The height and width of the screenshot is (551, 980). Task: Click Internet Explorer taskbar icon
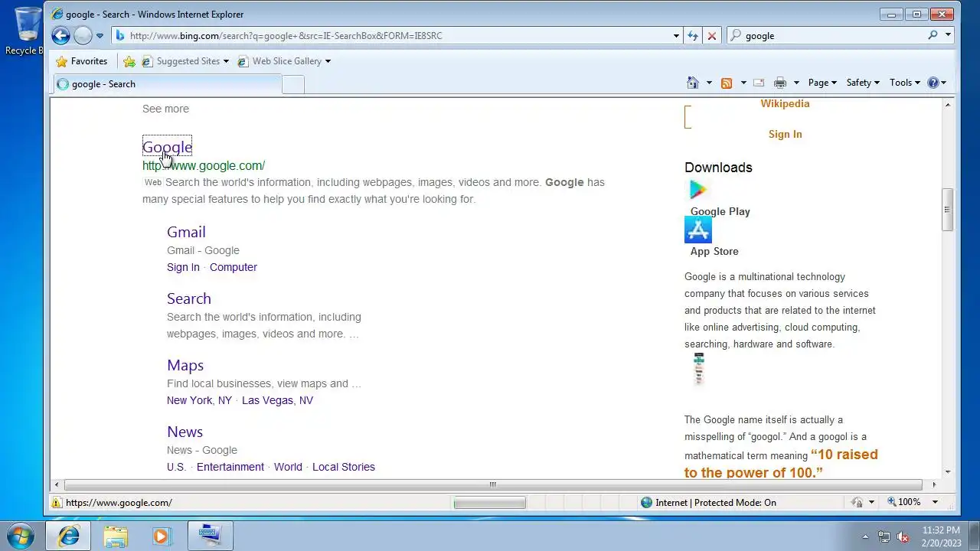[69, 536]
